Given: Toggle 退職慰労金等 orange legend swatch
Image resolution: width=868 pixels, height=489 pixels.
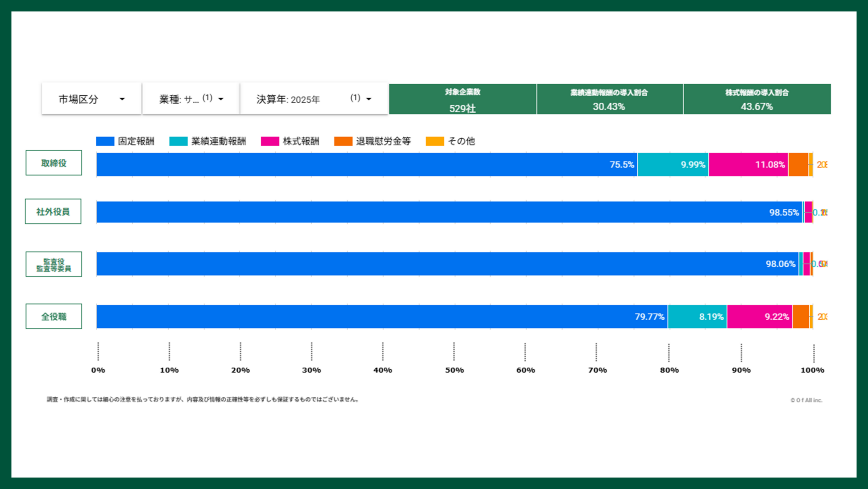Looking at the screenshot, I should click(x=343, y=142).
